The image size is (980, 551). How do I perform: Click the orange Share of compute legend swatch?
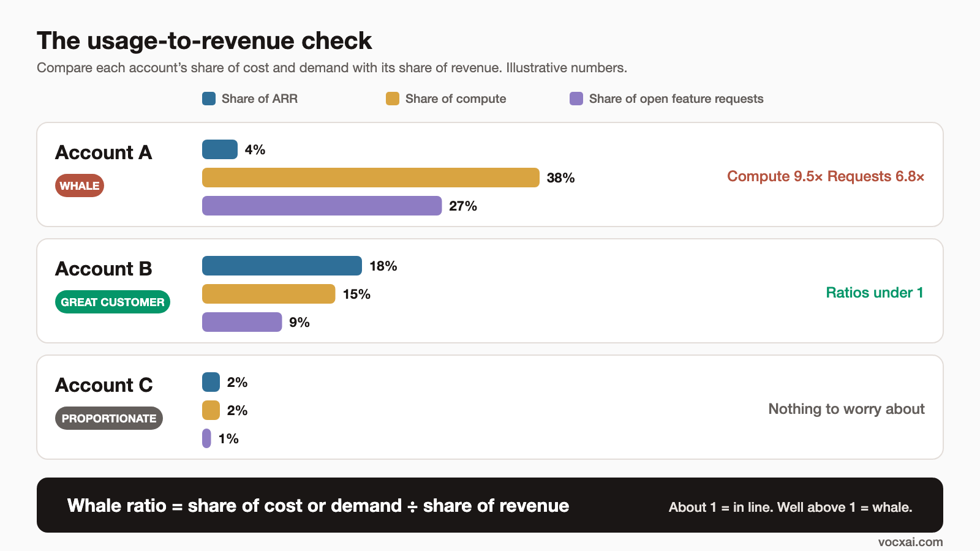pos(393,99)
